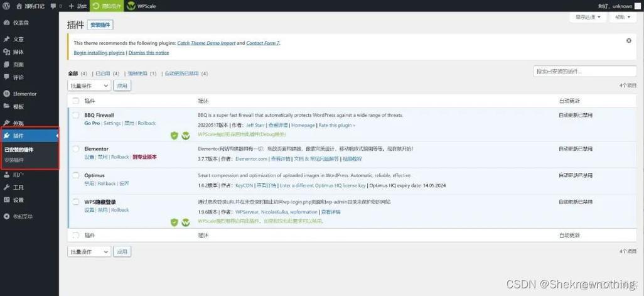Click the home site icon in admin bar

[19, 6]
